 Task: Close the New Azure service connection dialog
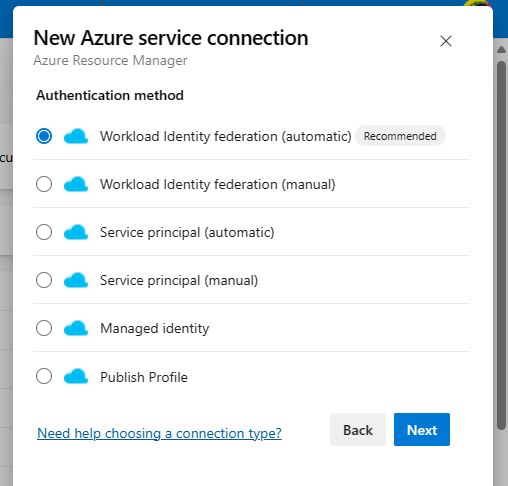point(446,41)
